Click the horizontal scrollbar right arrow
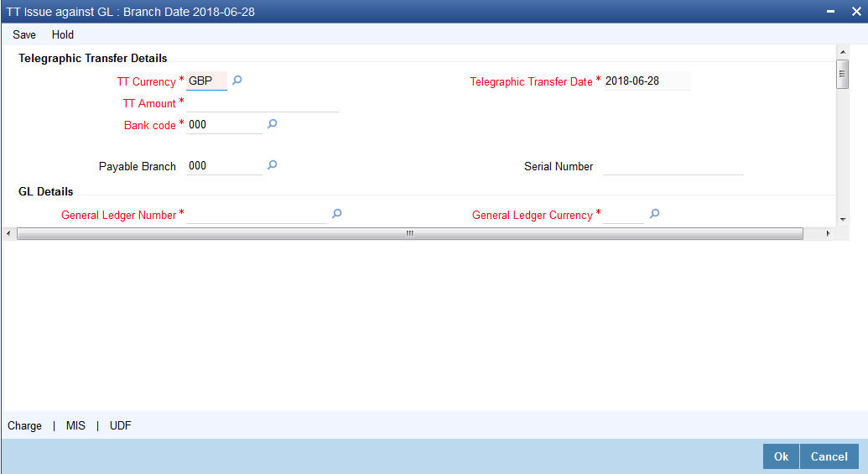Image resolution: width=868 pixels, height=474 pixels. point(828,234)
